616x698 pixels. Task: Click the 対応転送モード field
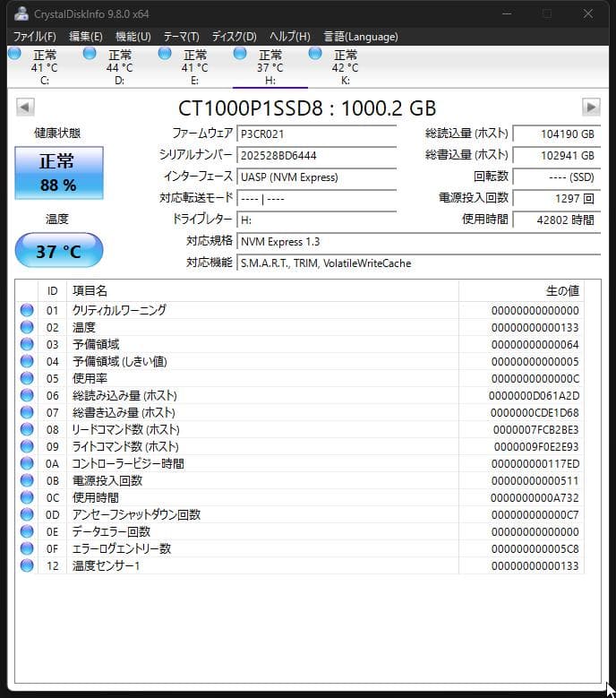[x=316, y=199]
